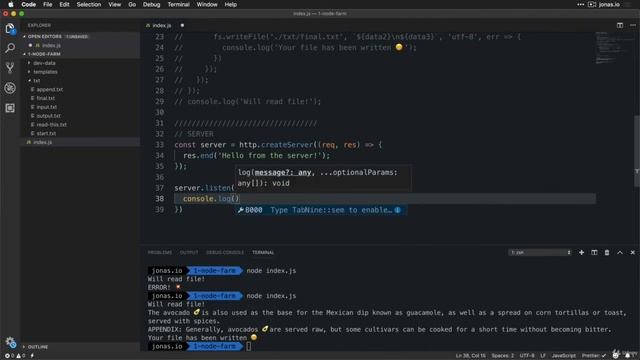Open the Search view in activity bar
Viewport: 640px width, 360px height.
click(10, 48)
